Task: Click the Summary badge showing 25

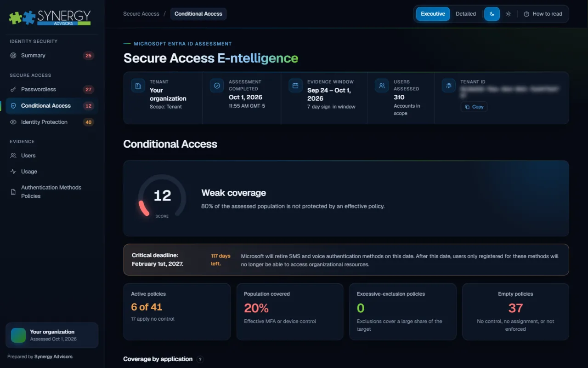Action: coord(89,56)
